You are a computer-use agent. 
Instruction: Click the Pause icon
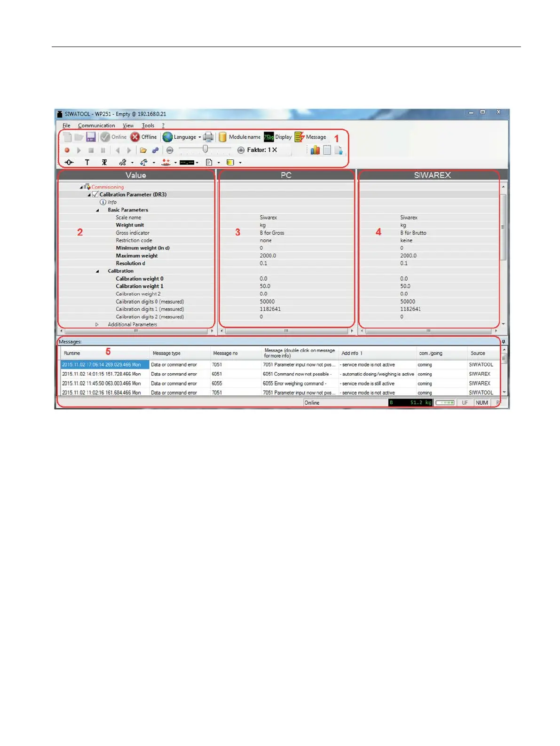click(x=103, y=150)
